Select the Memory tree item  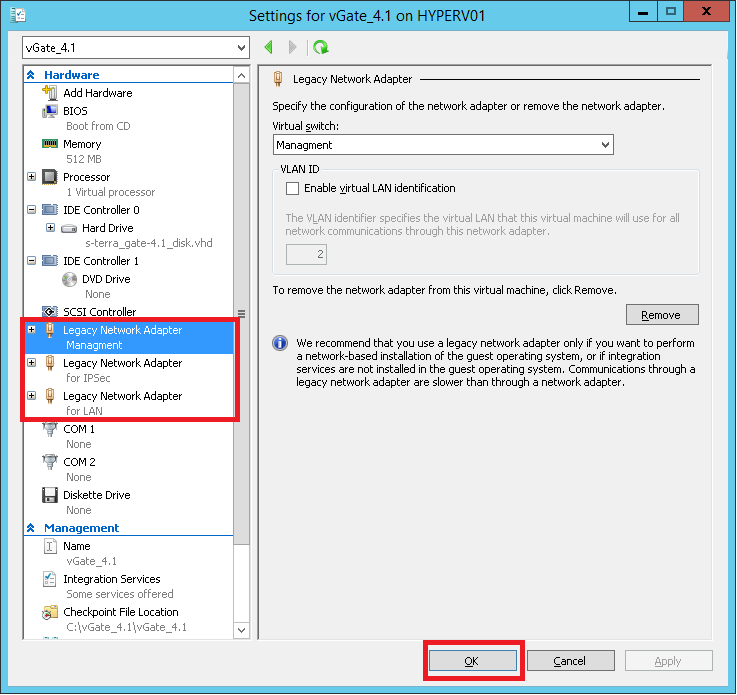click(82, 144)
